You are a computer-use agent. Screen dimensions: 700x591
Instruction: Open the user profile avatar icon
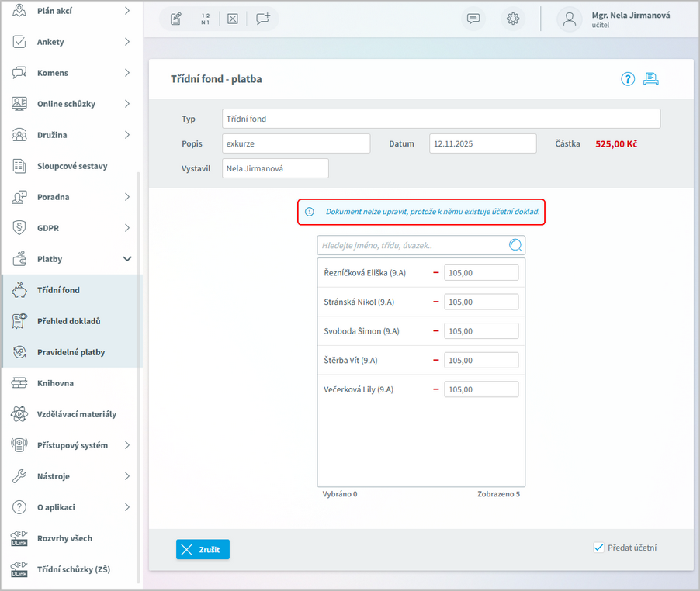[570, 19]
